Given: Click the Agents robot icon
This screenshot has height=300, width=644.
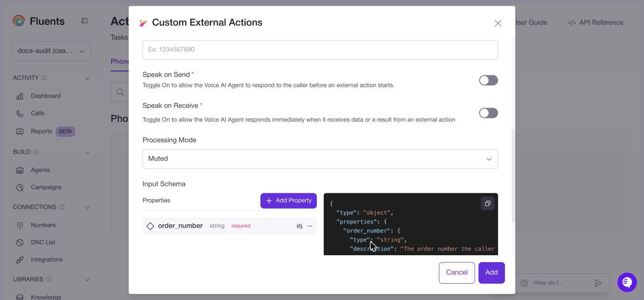Looking at the screenshot, I should point(20,170).
